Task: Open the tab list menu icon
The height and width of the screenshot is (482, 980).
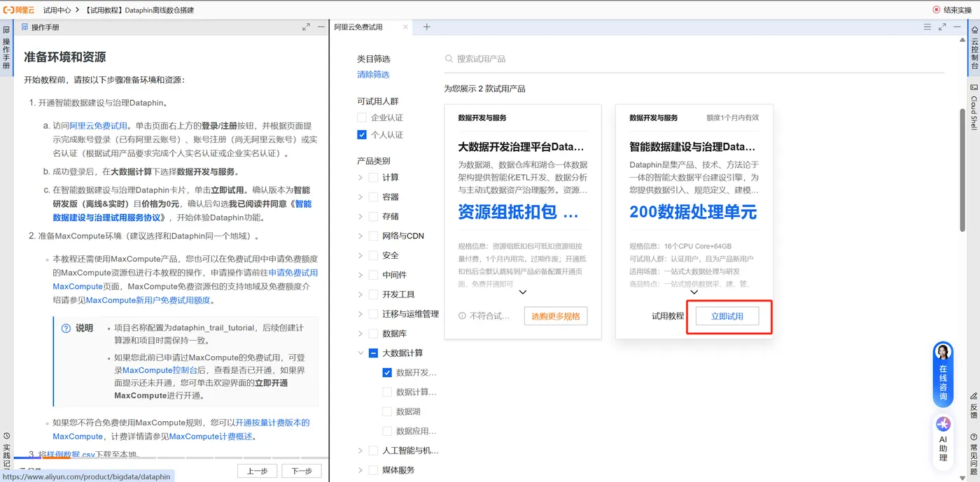Action: click(x=927, y=27)
